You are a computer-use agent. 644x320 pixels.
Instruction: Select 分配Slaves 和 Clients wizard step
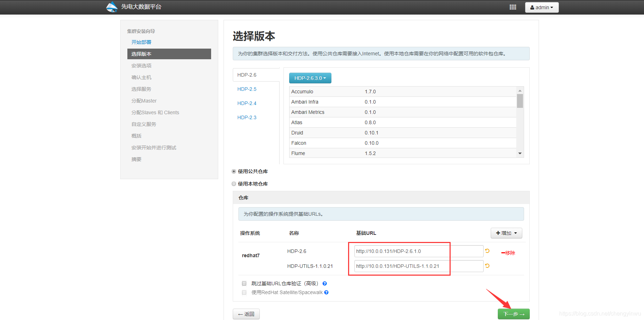(x=155, y=112)
